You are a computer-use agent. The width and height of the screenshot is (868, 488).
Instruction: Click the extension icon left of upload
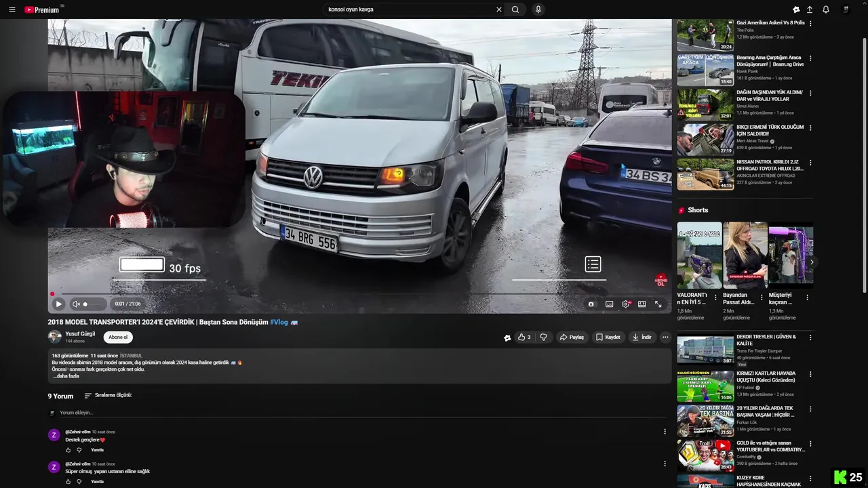pyautogui.click(x=796, y=9)
